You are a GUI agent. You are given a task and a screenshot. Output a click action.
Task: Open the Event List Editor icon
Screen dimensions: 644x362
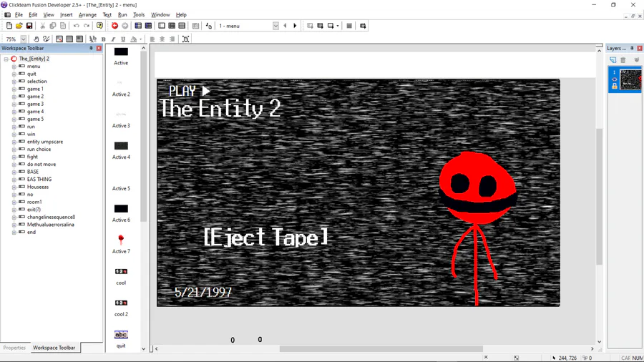pos(182,26)
